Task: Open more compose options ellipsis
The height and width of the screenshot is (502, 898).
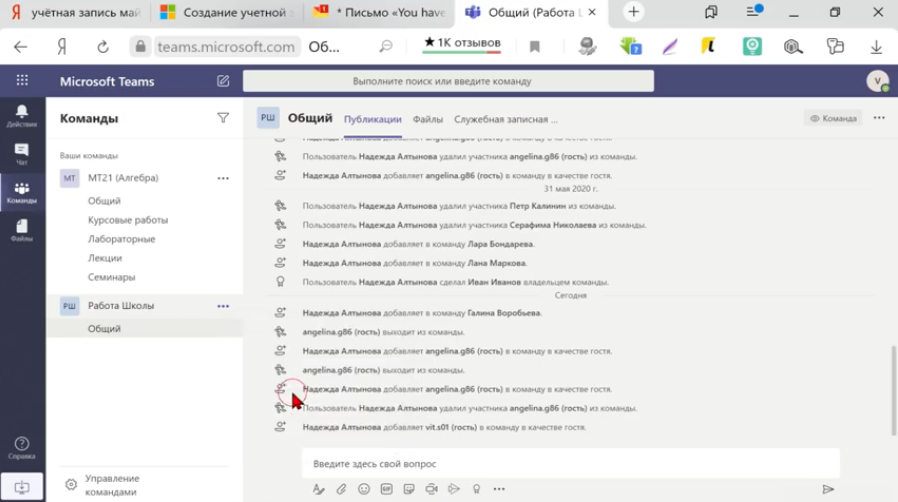Action: (499, 489)
